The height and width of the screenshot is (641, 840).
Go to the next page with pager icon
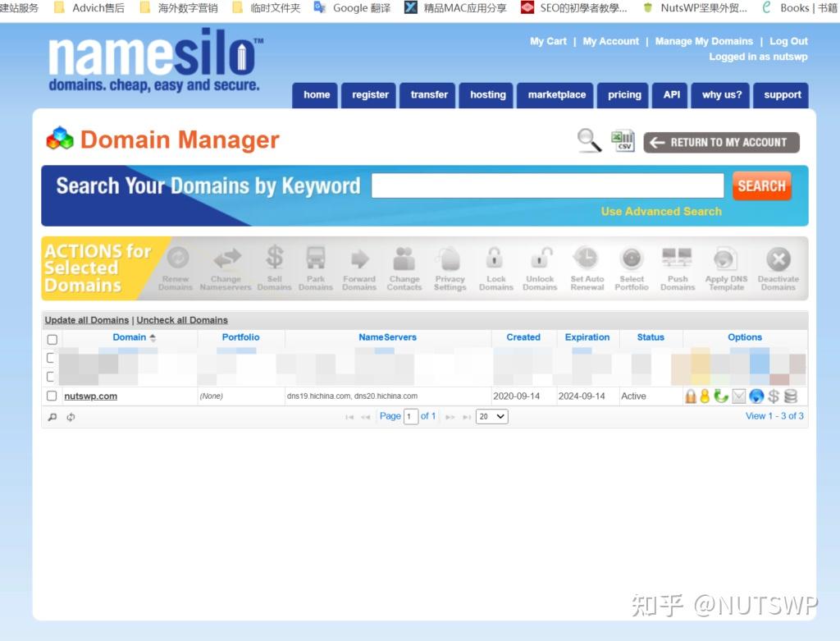tap(450, 417)
